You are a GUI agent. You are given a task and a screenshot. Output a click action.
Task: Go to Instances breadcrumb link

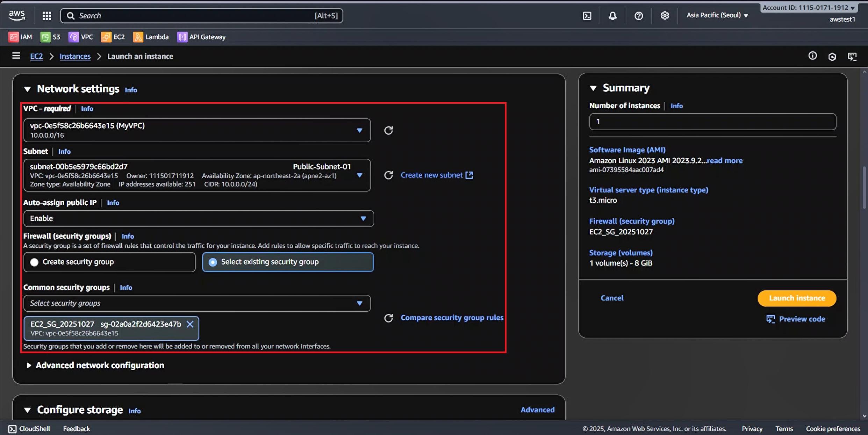tap(75, 56)
